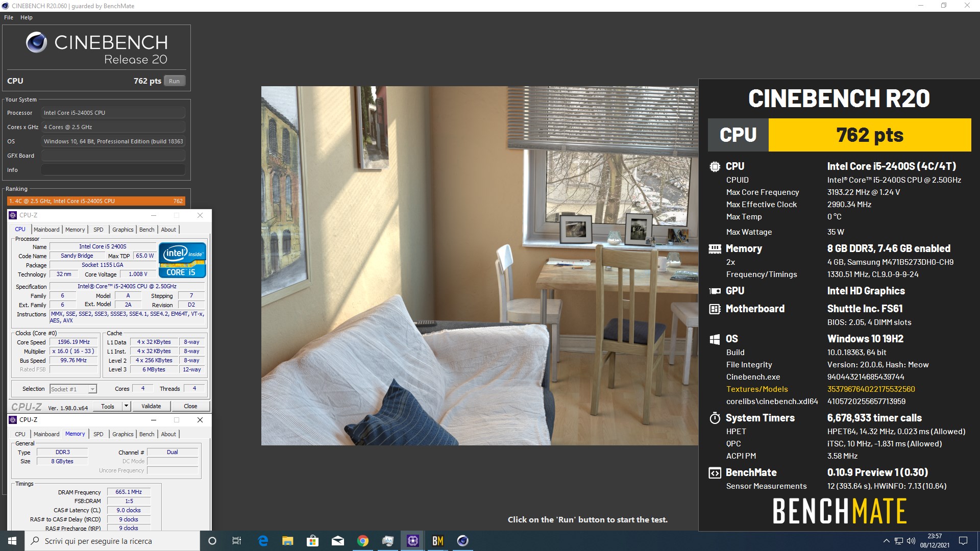
Task: Open the notification center icon
Action: 963,541
